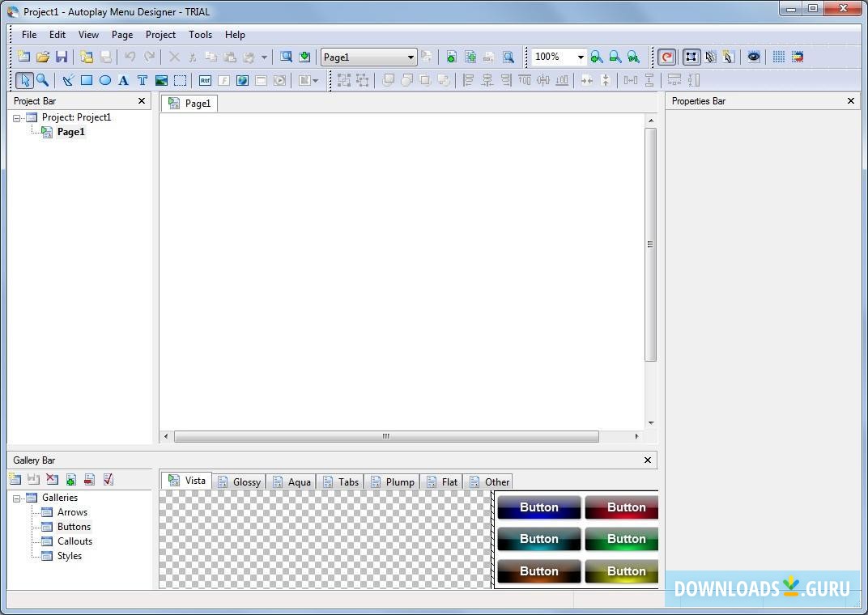Toggle the dotted grid display icon
The height and width of the screenshot is (615, 868).
pos(778,57)
